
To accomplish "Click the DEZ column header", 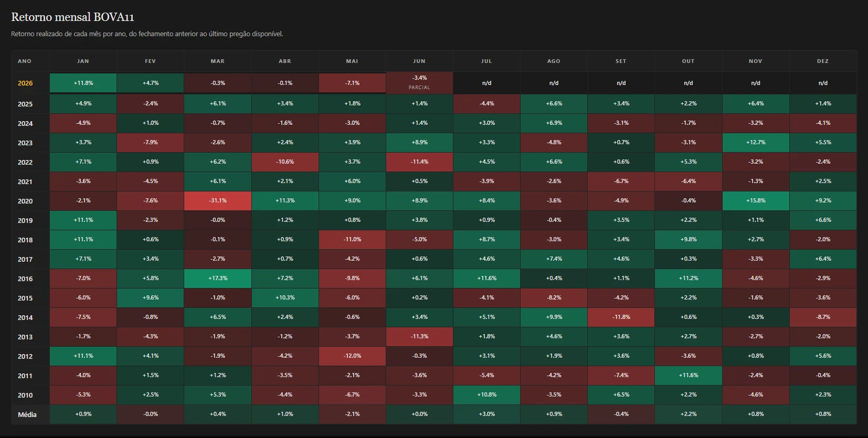I will (823, 61).
